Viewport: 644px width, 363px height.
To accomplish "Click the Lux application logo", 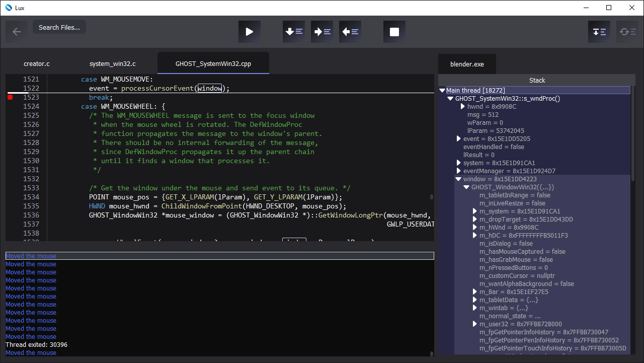I will [8, 8].
